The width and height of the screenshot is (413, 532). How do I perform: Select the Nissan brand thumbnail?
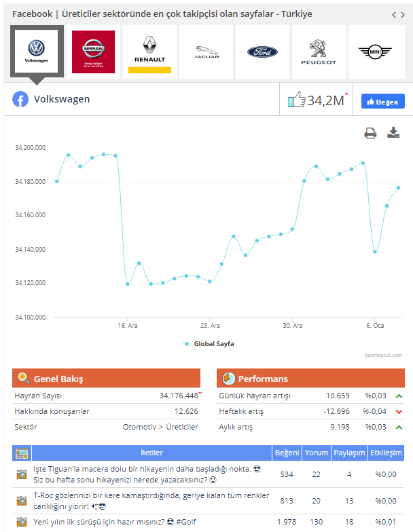94,52
